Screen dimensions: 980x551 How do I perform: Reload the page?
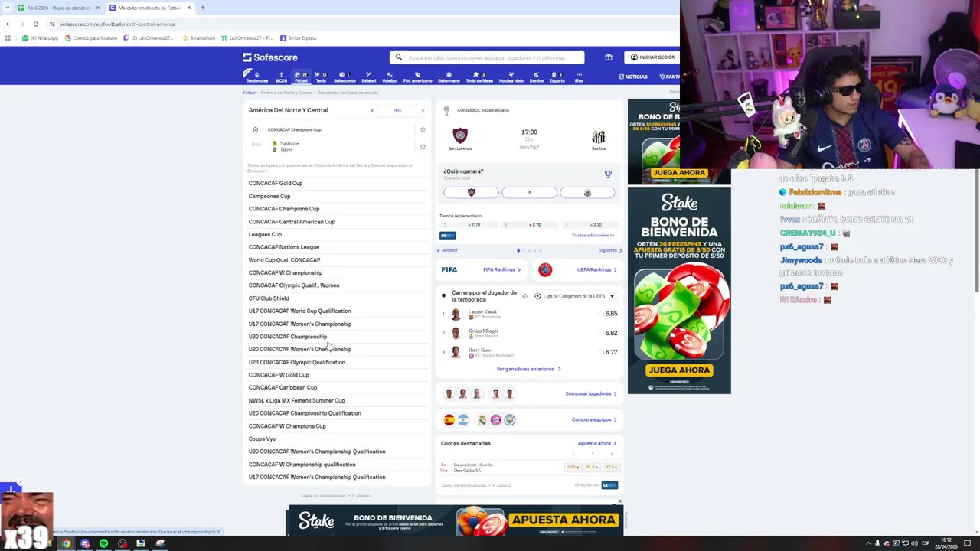pos(35,24)
